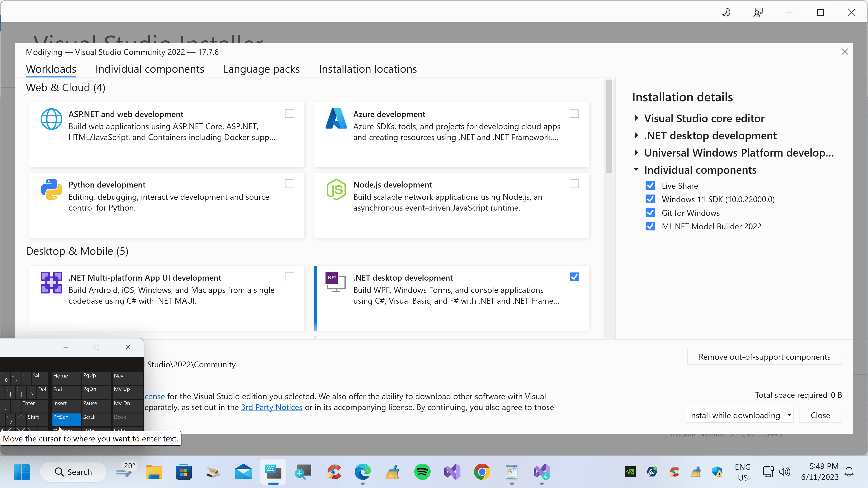Open Visual Studio from the taskbar
This screenshot has height=488, width=868.
coord(452,472)
